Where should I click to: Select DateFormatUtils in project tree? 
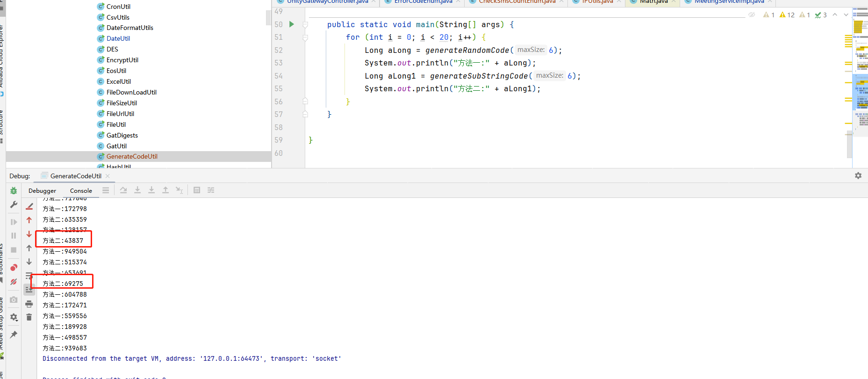click(x=130, y=28)
